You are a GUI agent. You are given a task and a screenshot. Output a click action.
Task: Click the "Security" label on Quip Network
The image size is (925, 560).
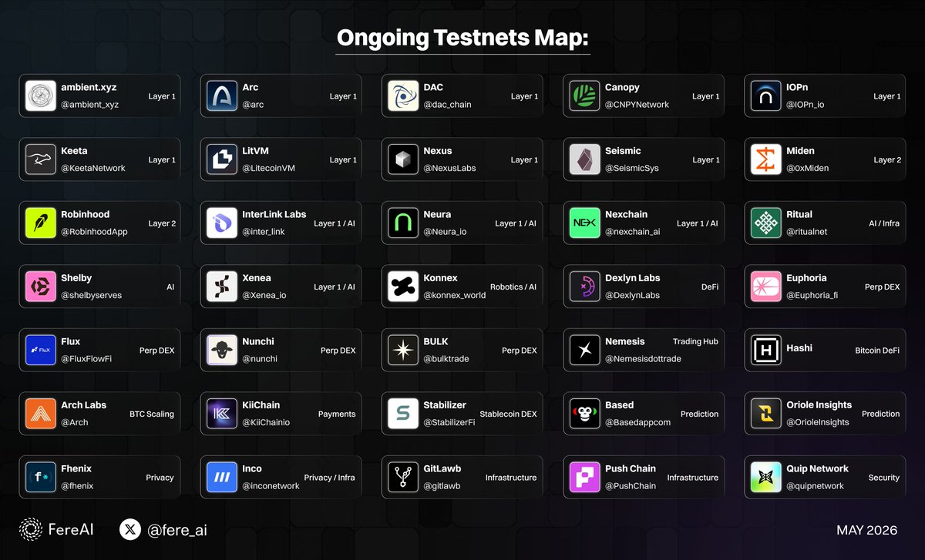pos(884,478)
